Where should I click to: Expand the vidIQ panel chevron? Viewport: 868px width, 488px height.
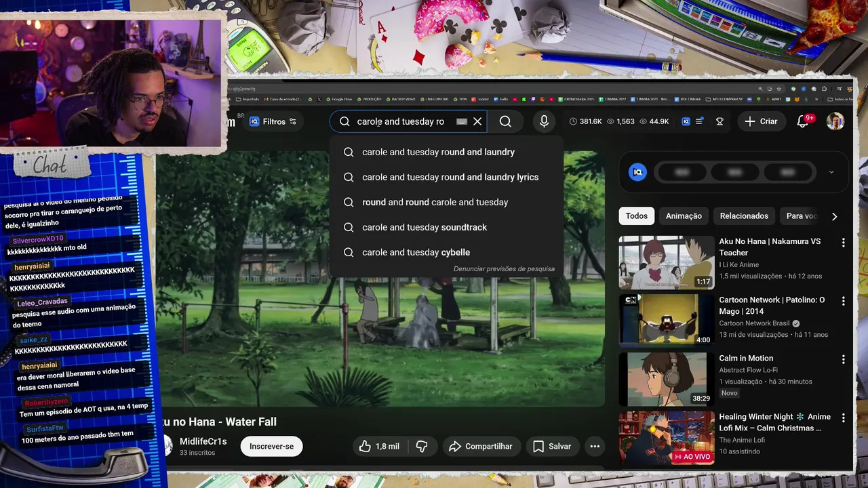point(831,172)
